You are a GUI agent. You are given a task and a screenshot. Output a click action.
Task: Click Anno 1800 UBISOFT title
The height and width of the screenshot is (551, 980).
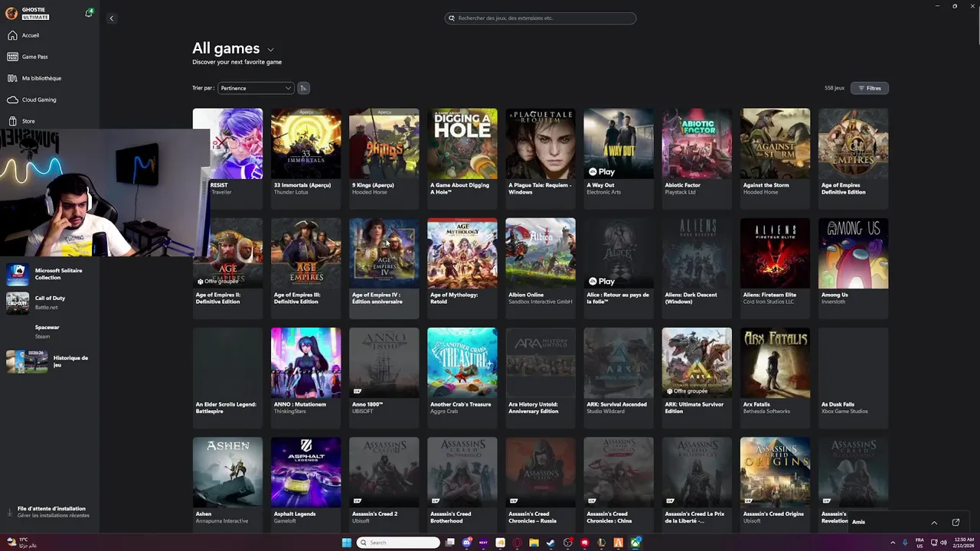coord(367,405)
